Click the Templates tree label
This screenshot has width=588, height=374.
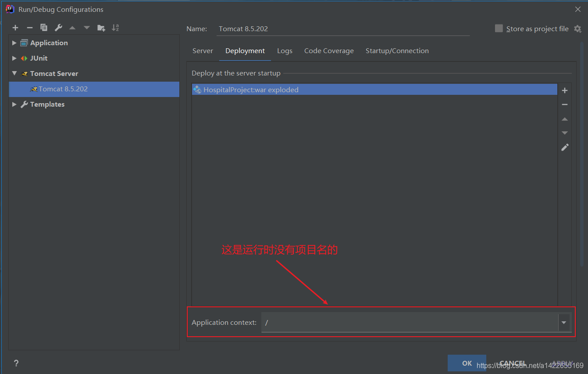coord(47,104)
